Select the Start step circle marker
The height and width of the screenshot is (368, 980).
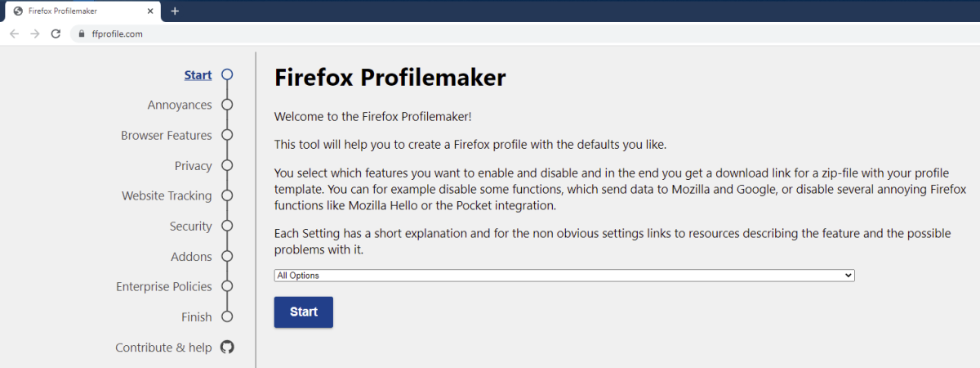pos(227,74)
